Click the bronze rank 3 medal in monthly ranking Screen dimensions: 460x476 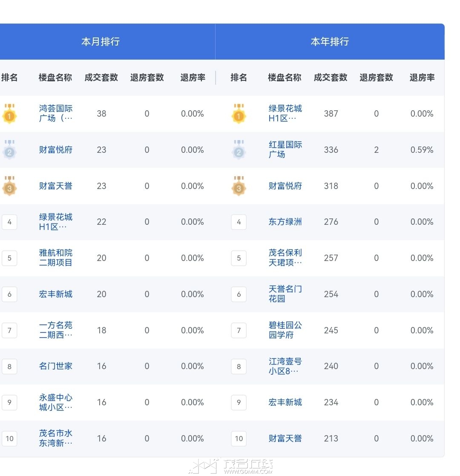point(9,186)
